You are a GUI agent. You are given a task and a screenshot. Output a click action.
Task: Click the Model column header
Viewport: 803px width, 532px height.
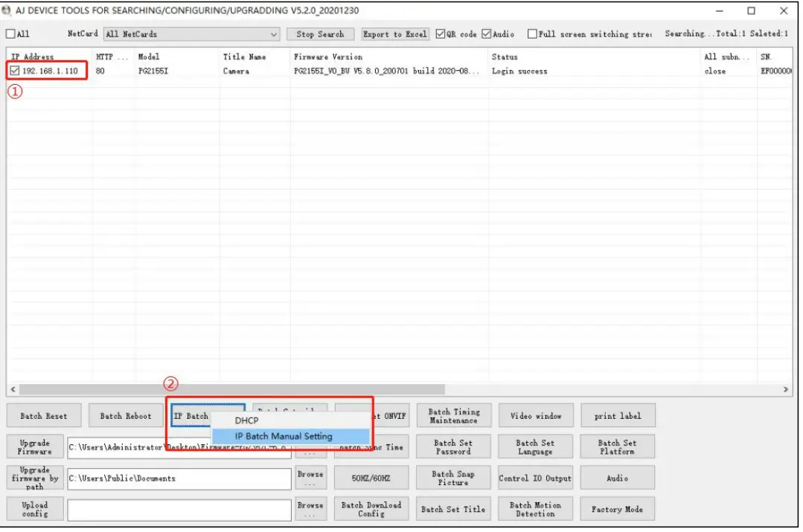176,57
